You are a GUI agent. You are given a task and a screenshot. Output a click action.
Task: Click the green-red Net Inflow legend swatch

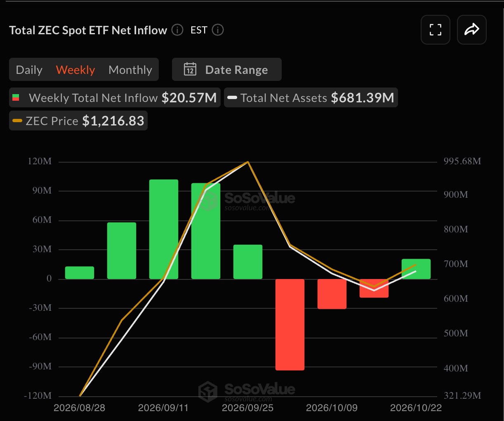(x=16, y=98)
